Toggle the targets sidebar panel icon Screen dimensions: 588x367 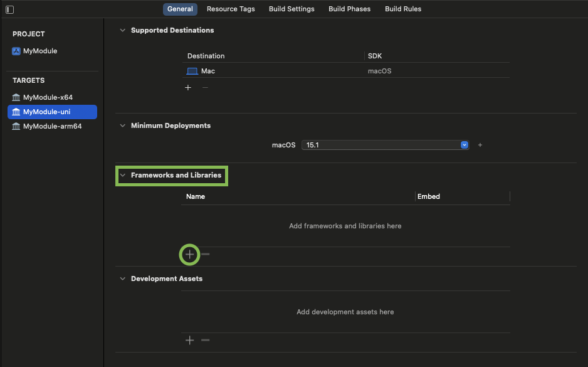coord(10,9)
